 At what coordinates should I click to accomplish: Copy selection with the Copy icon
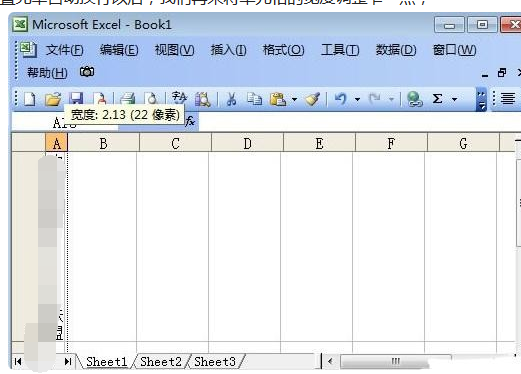pos(254,99)
